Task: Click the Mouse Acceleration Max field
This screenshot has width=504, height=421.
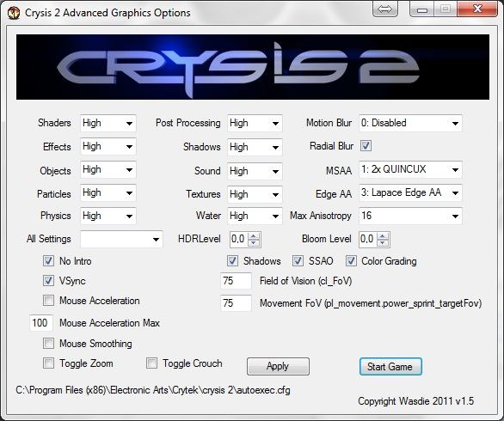Action: click(40, 323)
